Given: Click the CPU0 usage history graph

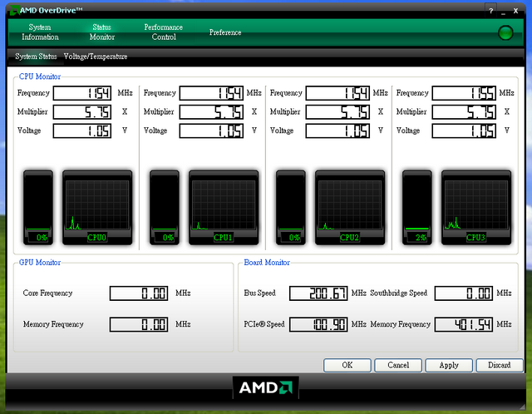Looking at the screenshot, I should 97,205.
